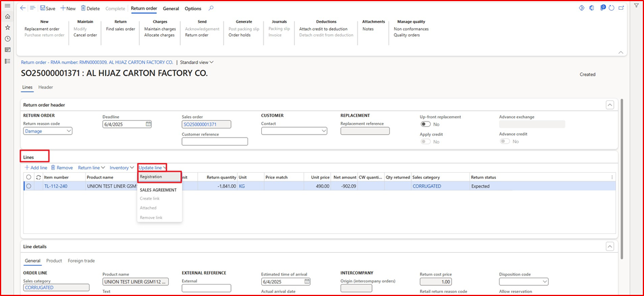Toggle the Up-front replacement switch
Viewport: 644px width, 296px height.
pyautogui.click(x=426, y=124)
